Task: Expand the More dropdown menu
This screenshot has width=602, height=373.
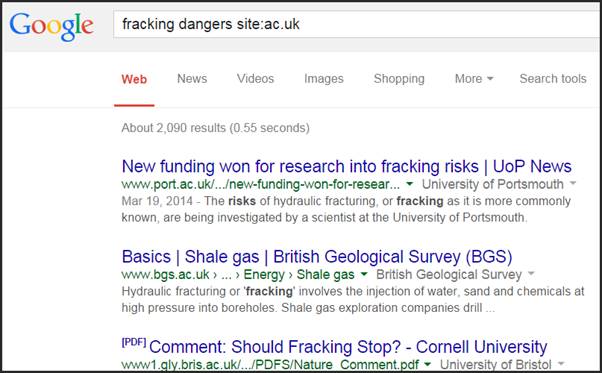Action: pos(474,79)
